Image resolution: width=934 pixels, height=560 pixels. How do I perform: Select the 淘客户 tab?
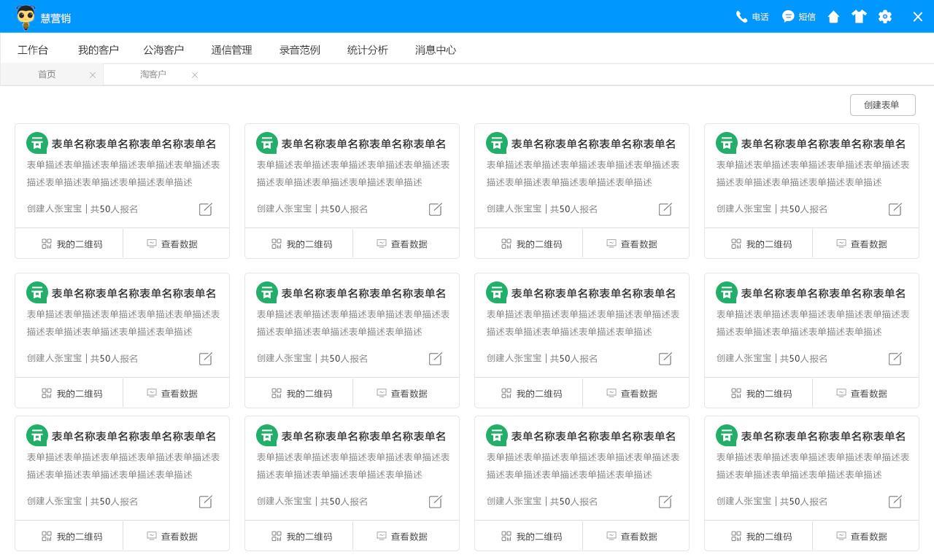153,74
